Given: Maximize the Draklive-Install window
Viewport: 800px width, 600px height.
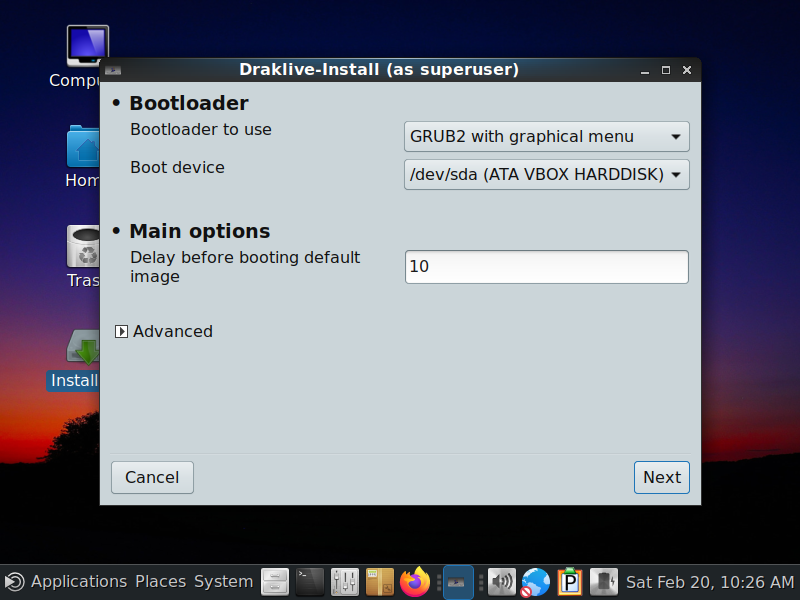Looking at the screenshot, I should click(x=666, y=70).
